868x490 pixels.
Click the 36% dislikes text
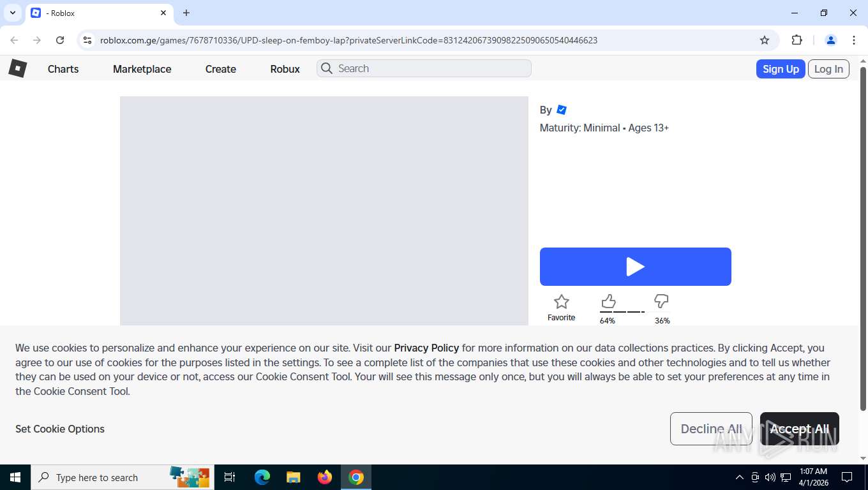pyautogui.click(x=662, y=321)
